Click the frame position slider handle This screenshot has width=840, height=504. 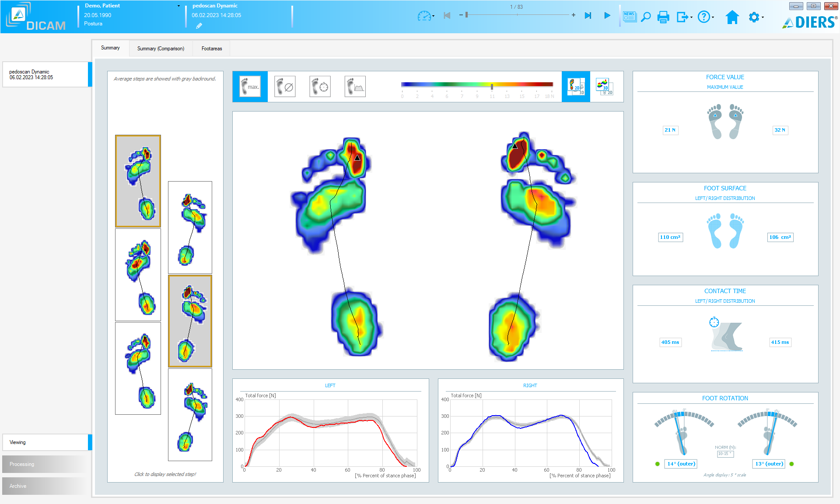[x=466, y=15]
